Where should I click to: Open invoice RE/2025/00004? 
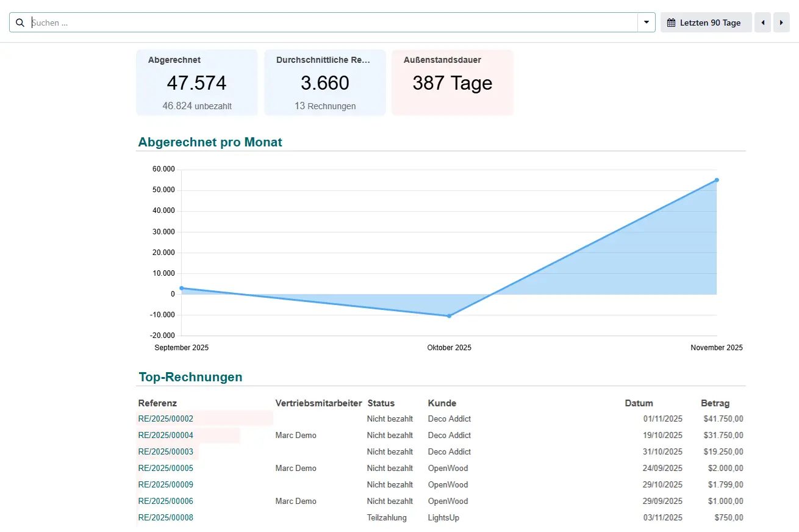point(166,436)
